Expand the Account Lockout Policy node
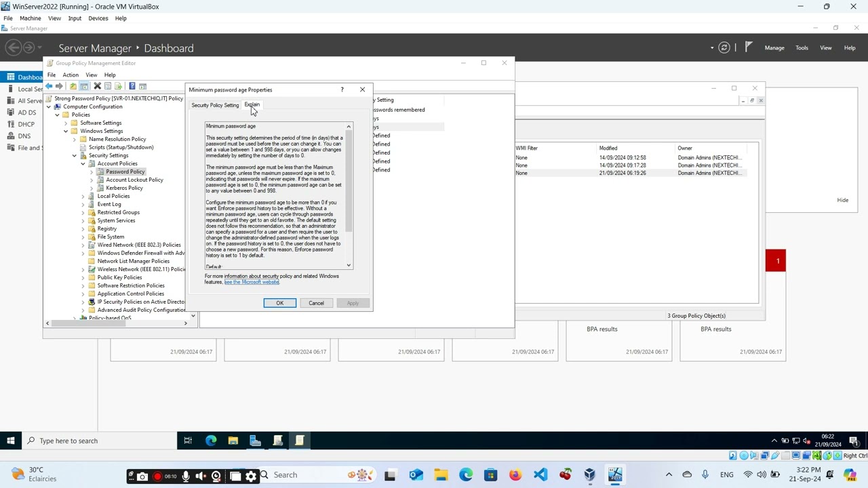 tap(92, 180)
